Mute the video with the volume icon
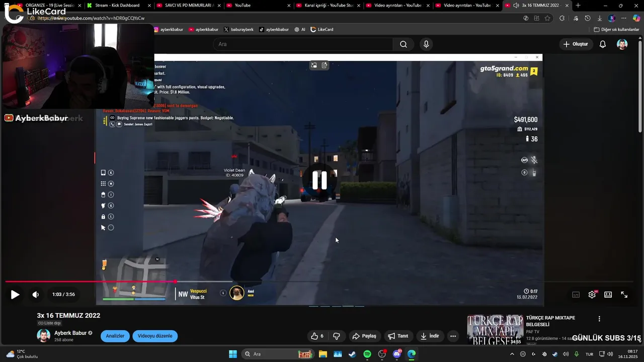 click(x=35, y=295)
